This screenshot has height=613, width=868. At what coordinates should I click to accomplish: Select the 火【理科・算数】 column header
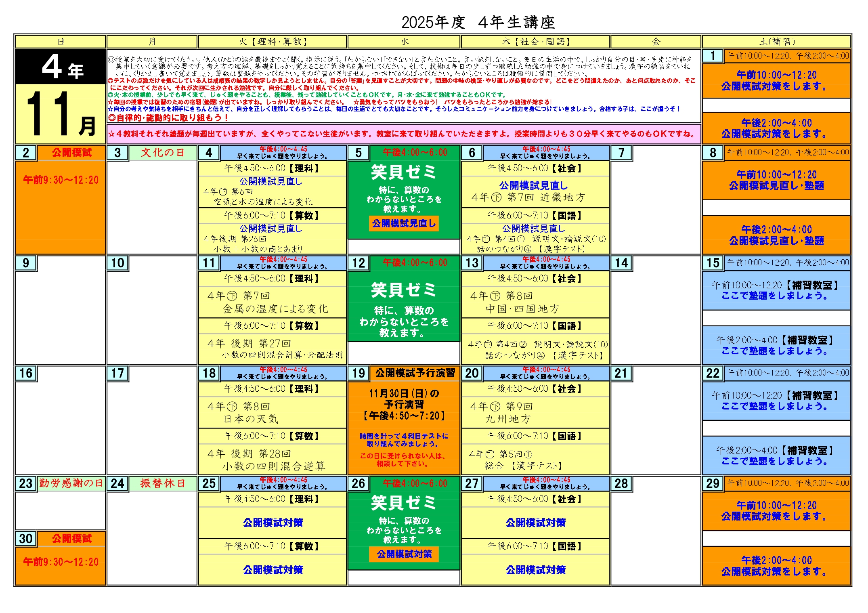pos(273,42)
